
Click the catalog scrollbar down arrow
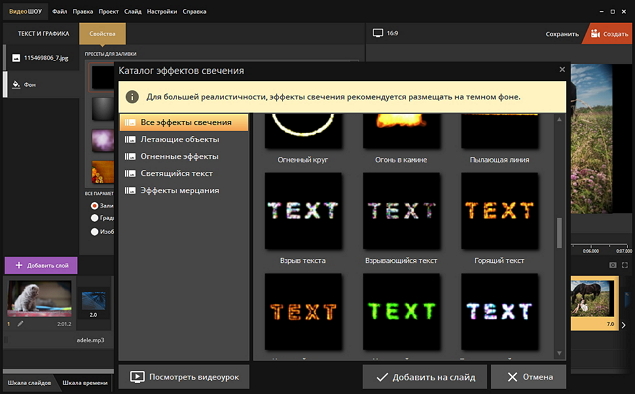coord(559,353)
